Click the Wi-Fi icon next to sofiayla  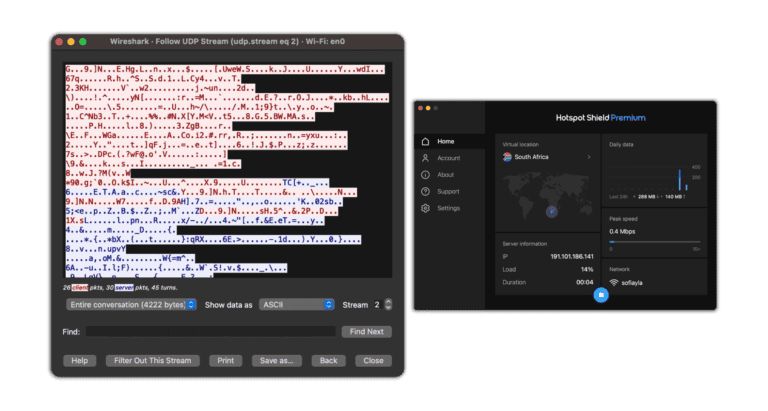pos(614,283)
